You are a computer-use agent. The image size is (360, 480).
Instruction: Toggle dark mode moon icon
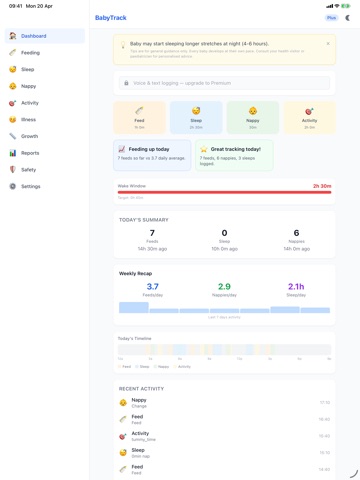(348, 18)
